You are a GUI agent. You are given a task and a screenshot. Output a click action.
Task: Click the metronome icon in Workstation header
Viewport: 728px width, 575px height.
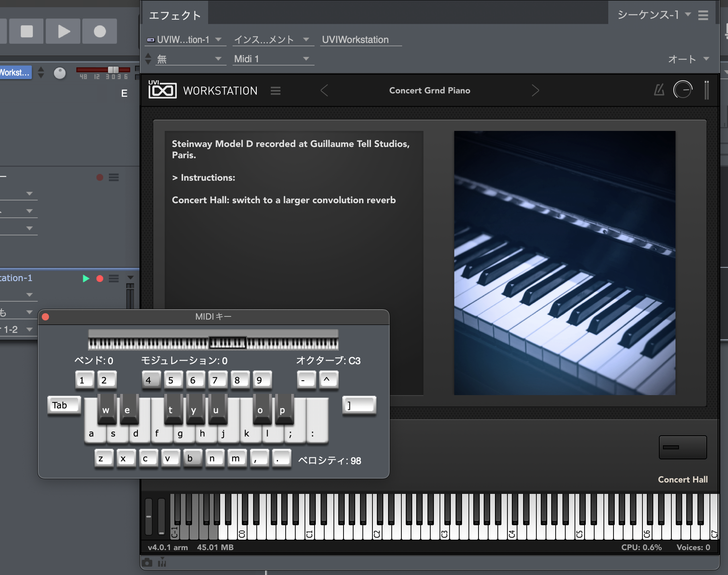(x=659, y=90)
